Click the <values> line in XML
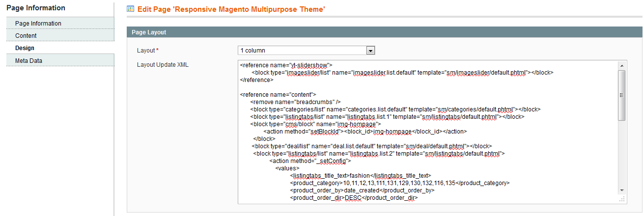This screenshot has width=644, height=216. (288, 168)
